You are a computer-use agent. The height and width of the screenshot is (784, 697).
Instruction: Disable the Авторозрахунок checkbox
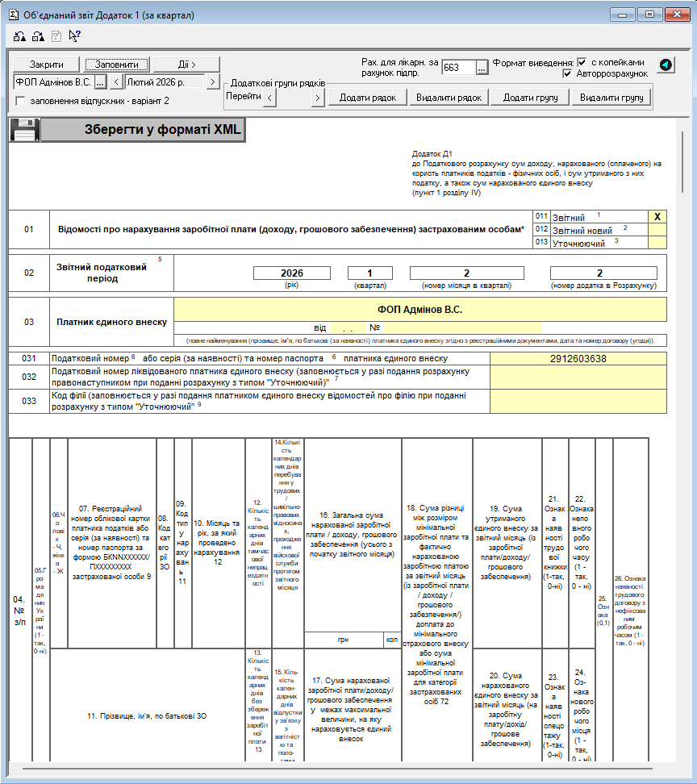point(567,73)
